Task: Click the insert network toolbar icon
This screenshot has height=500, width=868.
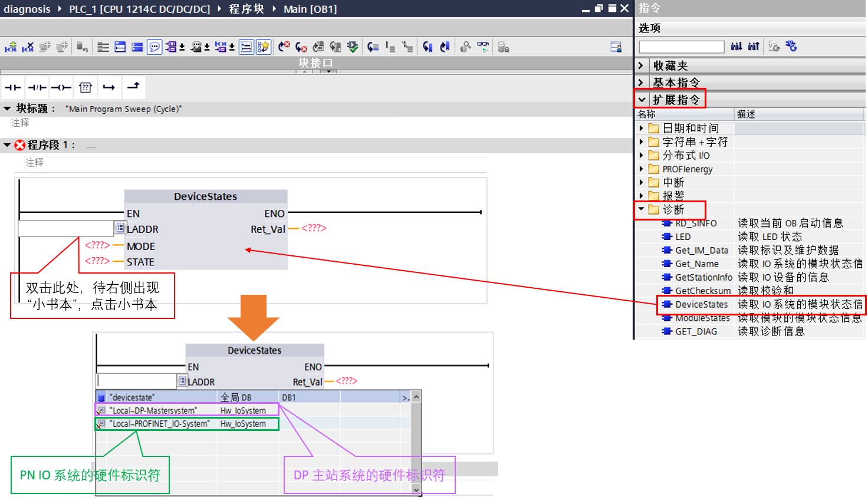Action: 11,47
